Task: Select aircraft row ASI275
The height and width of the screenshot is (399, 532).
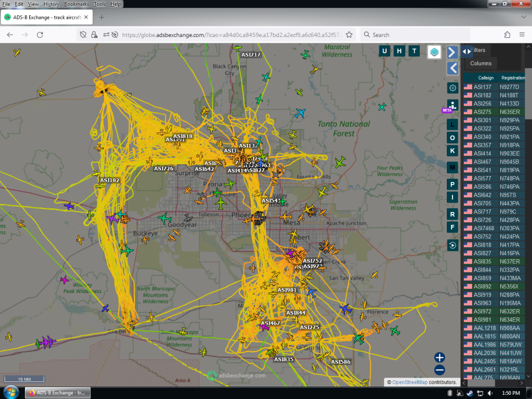Action: point(494,112)
